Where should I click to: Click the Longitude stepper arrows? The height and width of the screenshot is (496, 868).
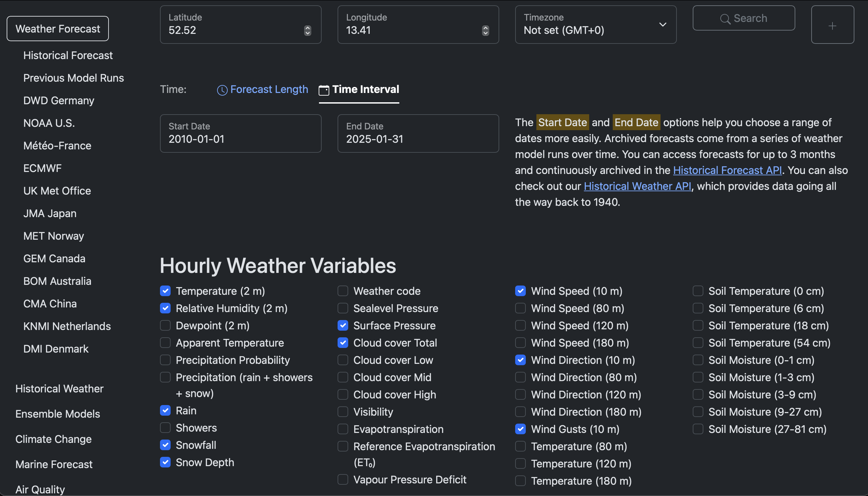coord(486,31)
